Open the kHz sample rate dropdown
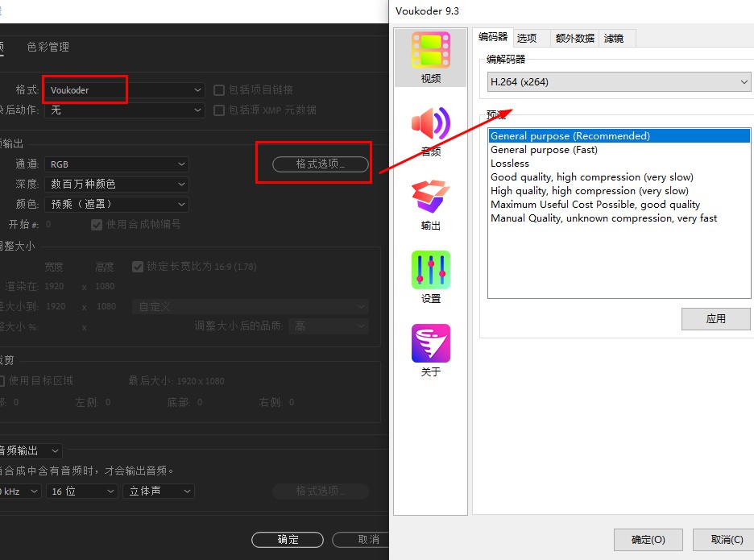The image size is (754, 560). point(20,492)
